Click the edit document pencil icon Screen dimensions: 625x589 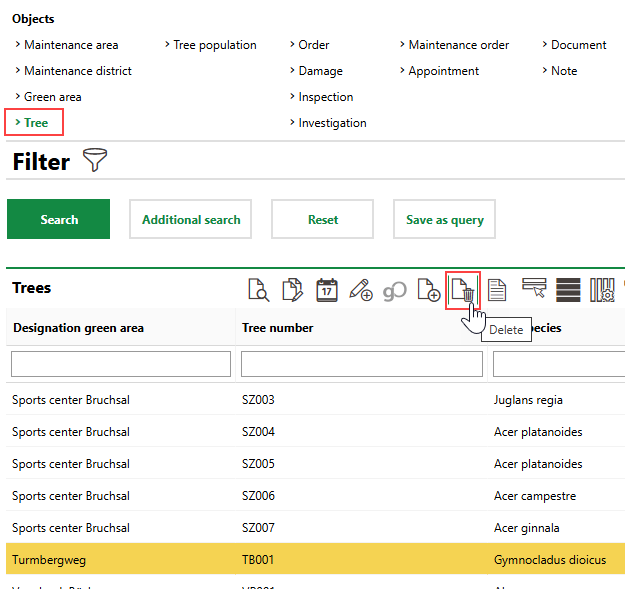[x=292, y=290]
